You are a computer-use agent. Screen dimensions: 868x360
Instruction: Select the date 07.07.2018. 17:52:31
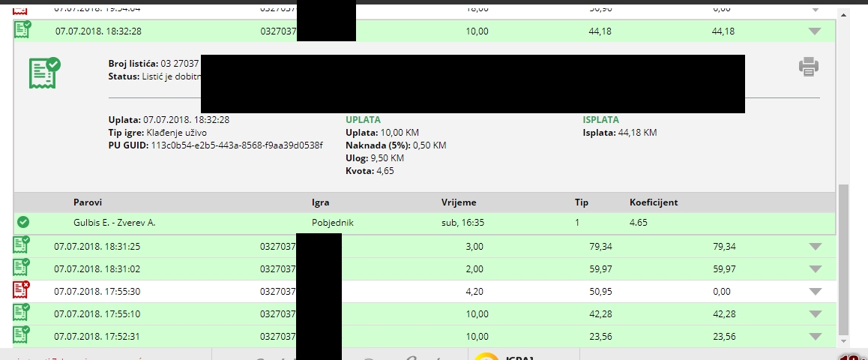(97, 336)
